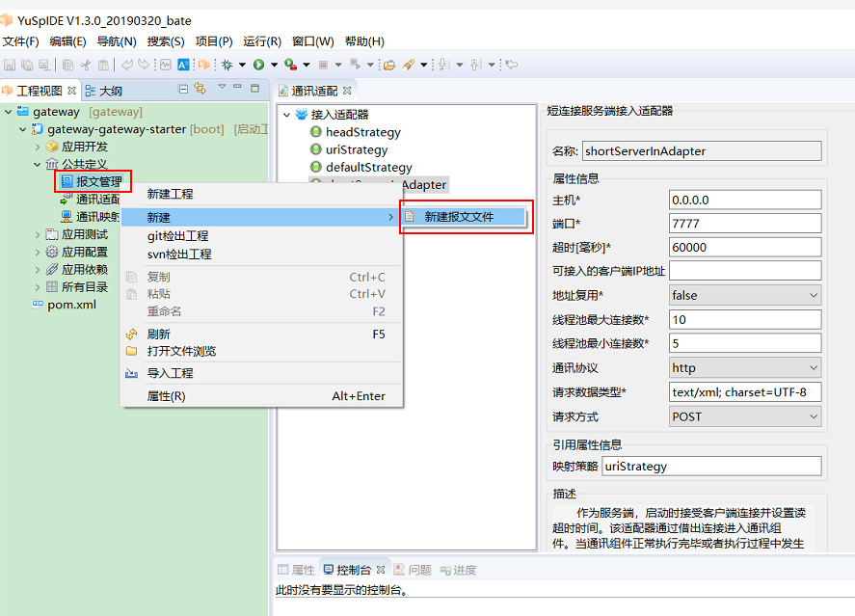The image size is (855, 616).
Task: Switch to the 大纲 tab
Action: point(110,91)
